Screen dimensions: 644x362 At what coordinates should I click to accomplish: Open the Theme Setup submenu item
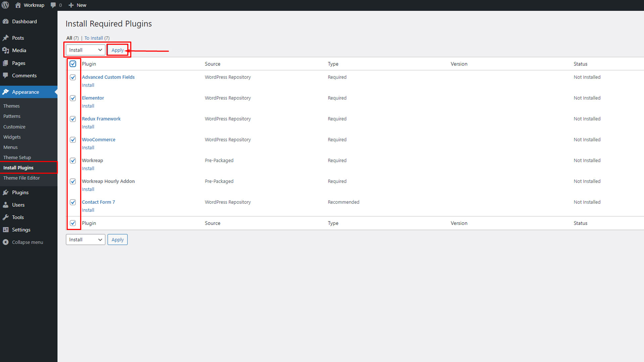click(x=17, y=158)
